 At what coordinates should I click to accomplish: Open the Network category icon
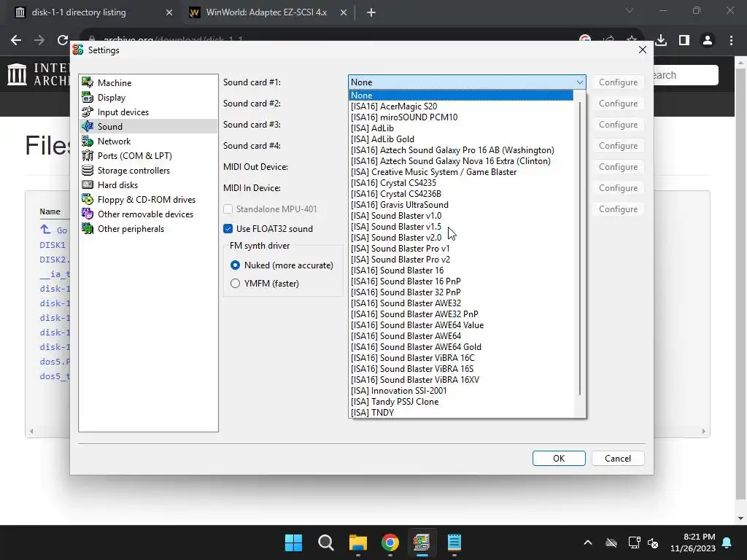(x=88, y=141)
